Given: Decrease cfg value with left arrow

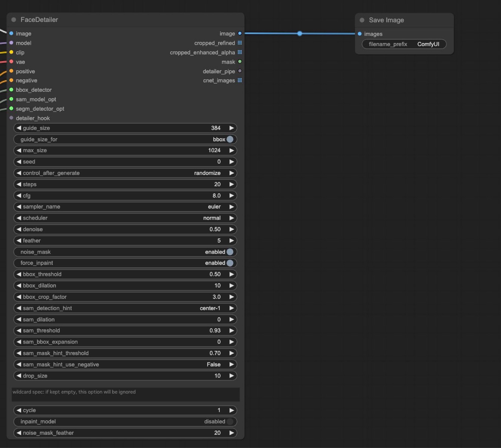Looking at the screenshot, I should point(19,196).
